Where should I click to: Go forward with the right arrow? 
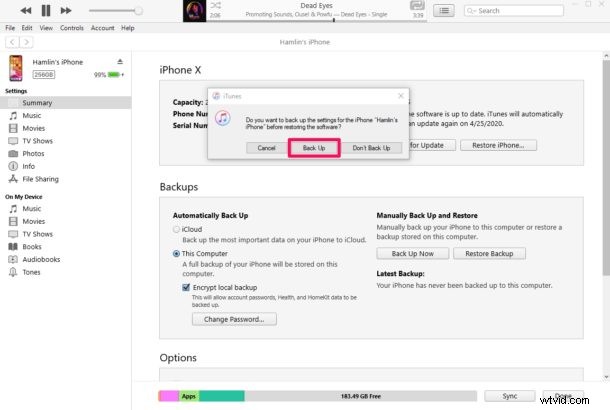pos(26,42)
